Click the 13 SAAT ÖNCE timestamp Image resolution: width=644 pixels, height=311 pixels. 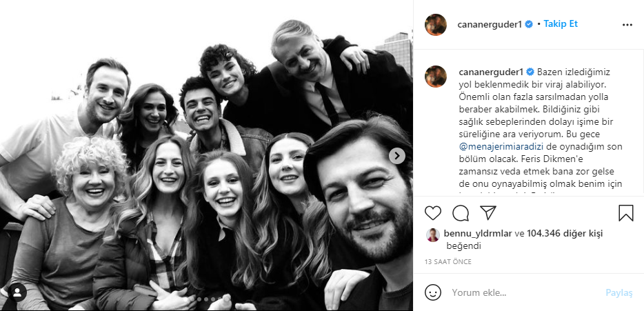tap(447, 262)
